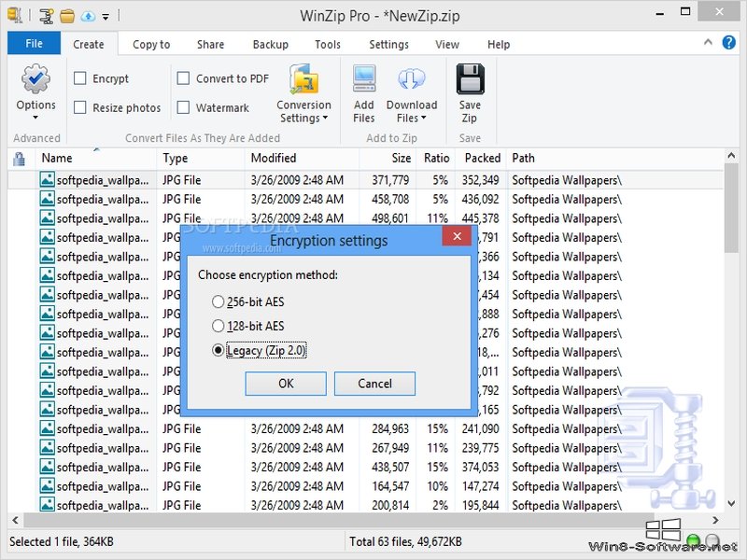Screen dimensions: 747x560
Task: Sort by the Modified column header
Action: pos(302,158)
